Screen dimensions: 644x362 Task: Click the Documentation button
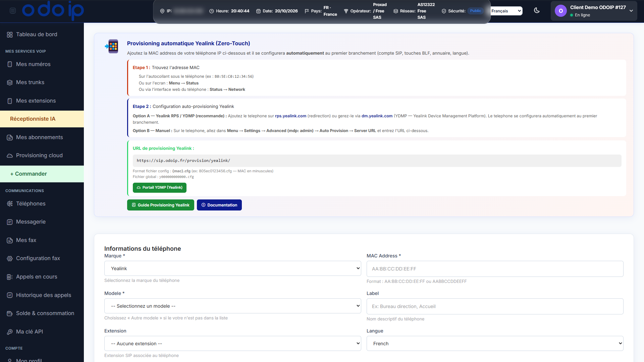[219, 205]
